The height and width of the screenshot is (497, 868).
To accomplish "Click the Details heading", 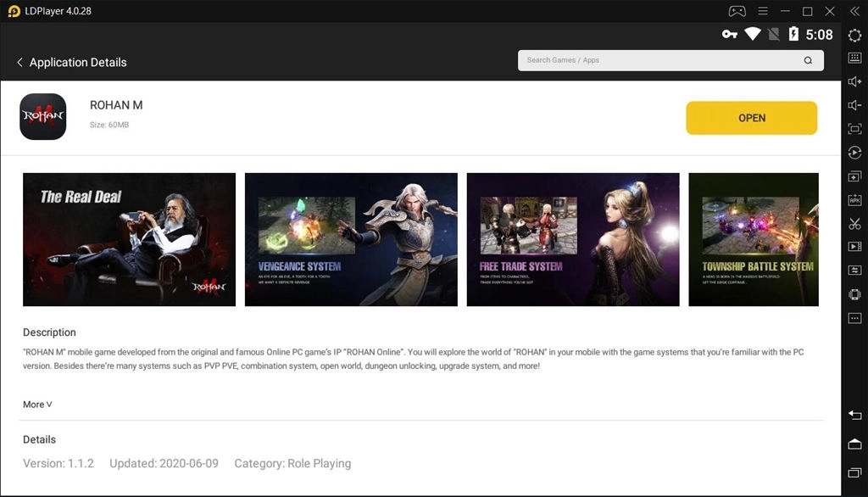I will 39,439.
